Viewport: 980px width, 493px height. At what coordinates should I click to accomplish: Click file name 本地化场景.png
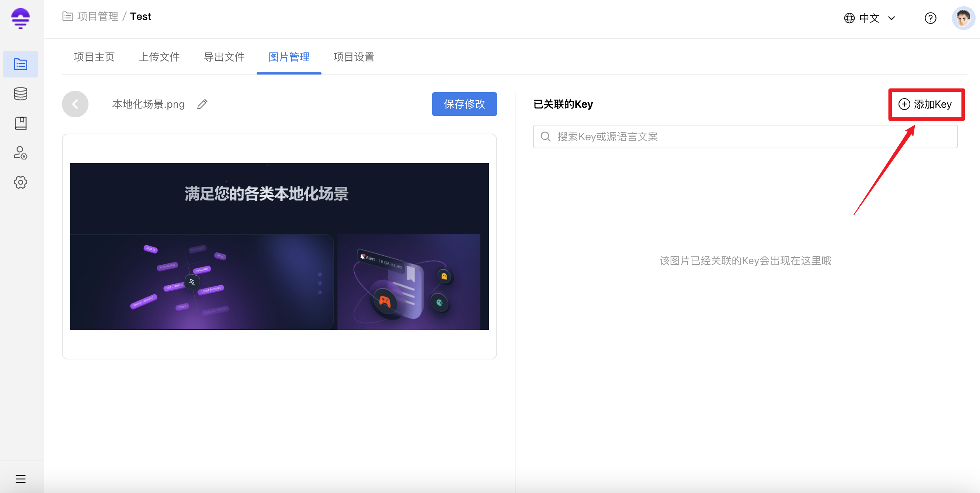tap(148, 104)
